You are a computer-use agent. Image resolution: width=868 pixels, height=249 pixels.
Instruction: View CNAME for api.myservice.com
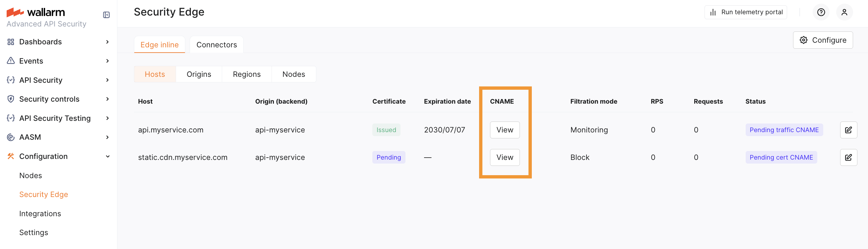click(x=504, y=130)
